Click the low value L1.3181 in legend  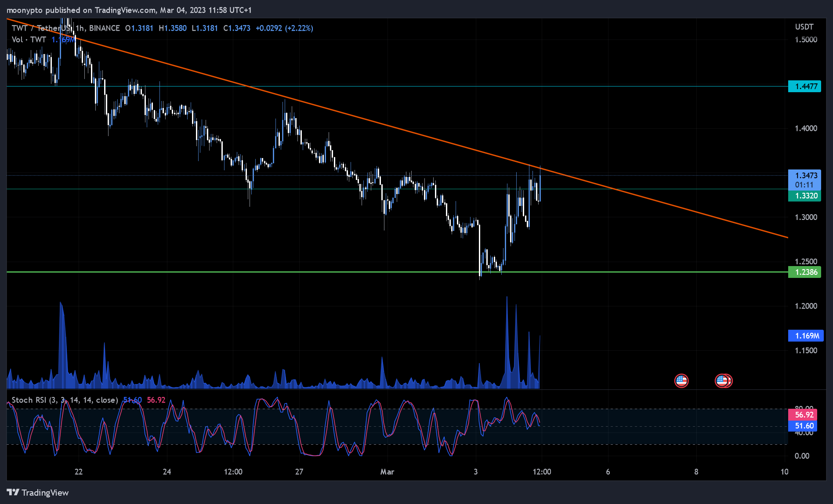tap(205, 28)
